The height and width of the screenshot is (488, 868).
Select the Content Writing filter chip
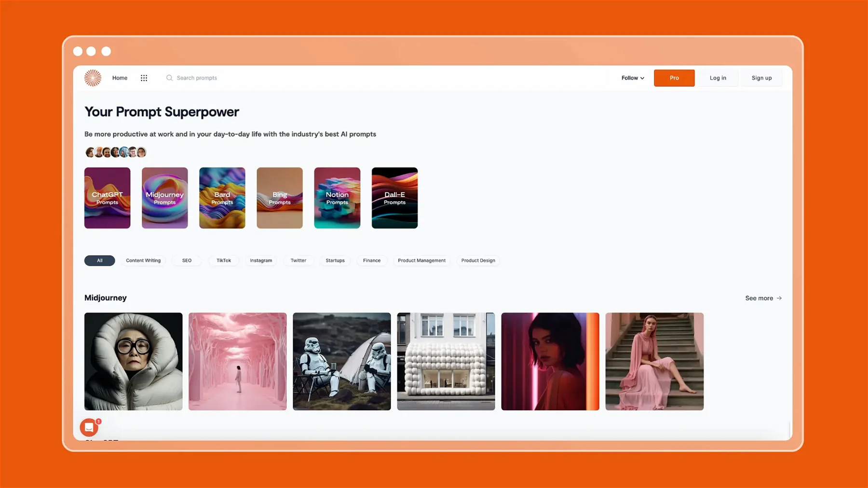143,260
